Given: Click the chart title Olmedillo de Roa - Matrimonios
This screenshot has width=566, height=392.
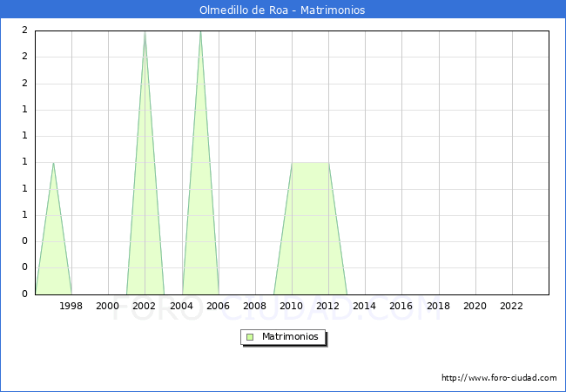Looking at the screenshot, I should [282, 10].
